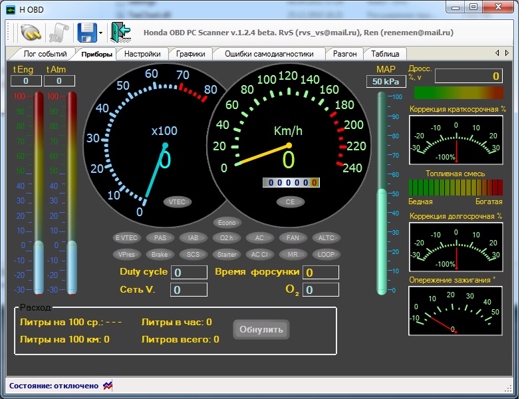Open the Ошибки самодиагностики tab
Viewport: 532px width, 399px height.
269,54
